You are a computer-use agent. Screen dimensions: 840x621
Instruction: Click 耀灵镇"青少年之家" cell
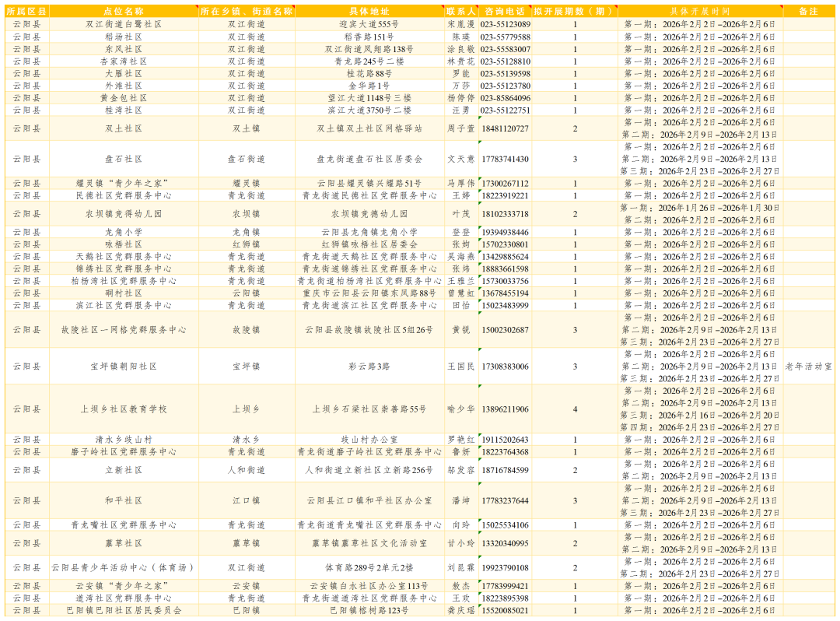[x=124, y=183]
